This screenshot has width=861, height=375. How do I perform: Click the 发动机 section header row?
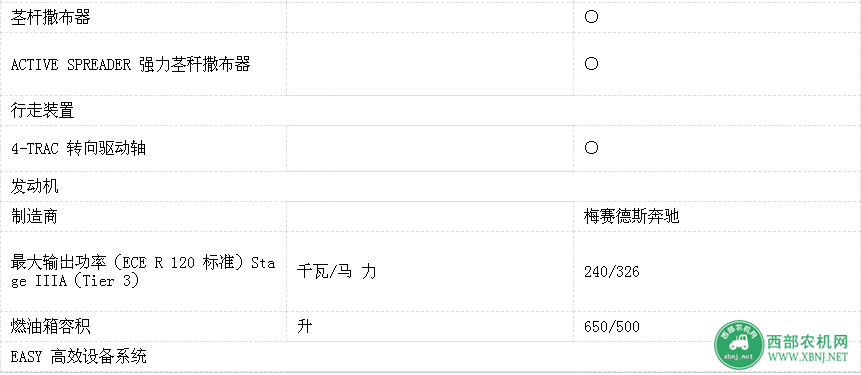[x=430, y=186]
